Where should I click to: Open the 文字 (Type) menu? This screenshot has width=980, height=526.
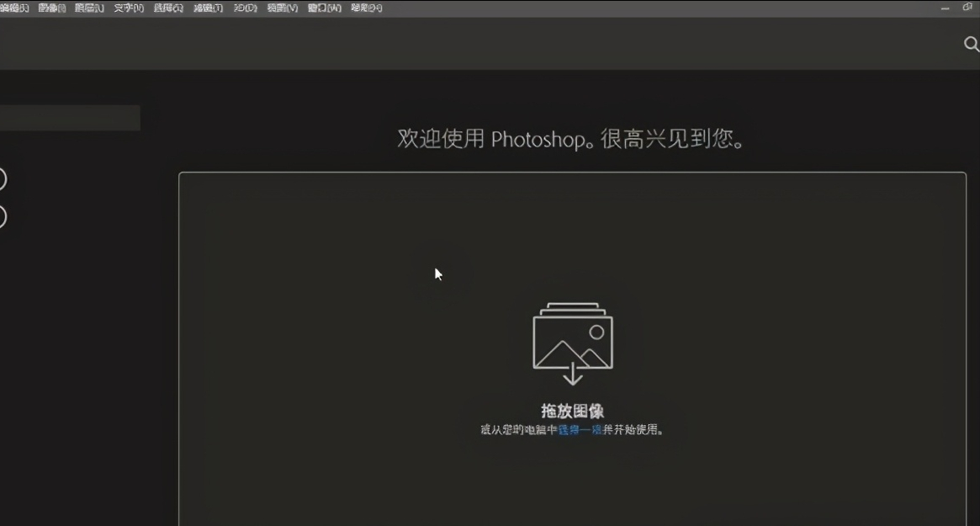click(128, 8)
